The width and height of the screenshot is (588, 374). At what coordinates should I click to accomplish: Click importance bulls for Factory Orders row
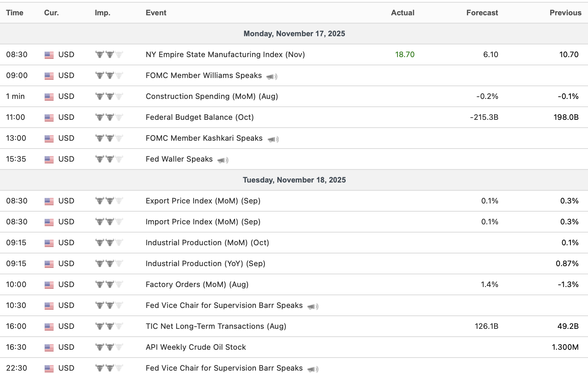tap(109, 284)
